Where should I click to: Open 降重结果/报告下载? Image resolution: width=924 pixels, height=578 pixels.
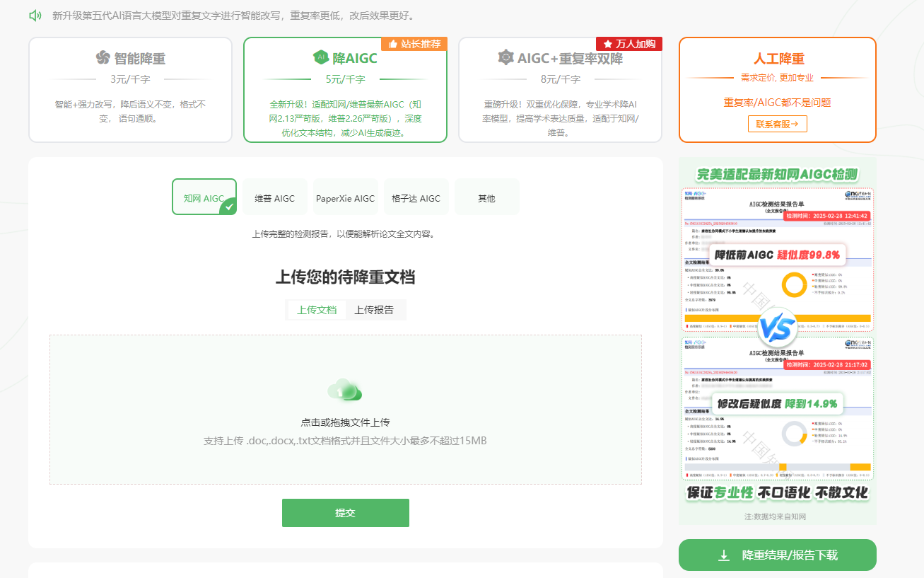coord(778,555)
